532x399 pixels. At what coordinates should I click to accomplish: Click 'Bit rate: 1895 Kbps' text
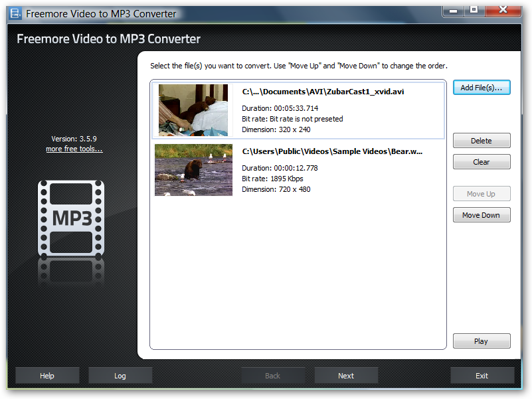(272, 179)
